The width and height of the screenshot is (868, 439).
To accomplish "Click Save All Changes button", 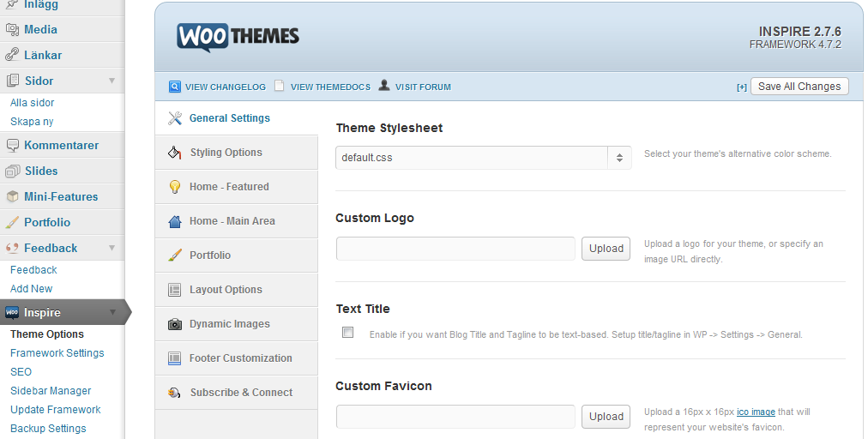I will tap(799, 87).
